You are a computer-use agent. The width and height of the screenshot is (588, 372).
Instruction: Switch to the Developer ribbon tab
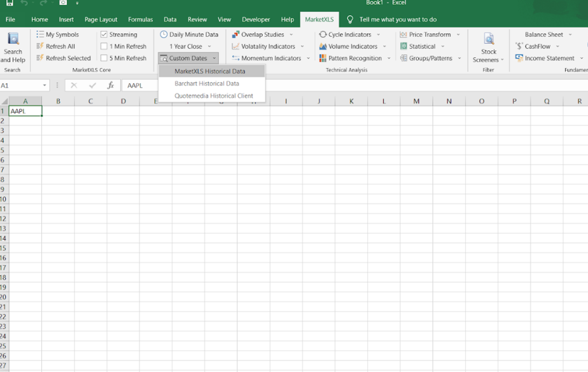256,20
